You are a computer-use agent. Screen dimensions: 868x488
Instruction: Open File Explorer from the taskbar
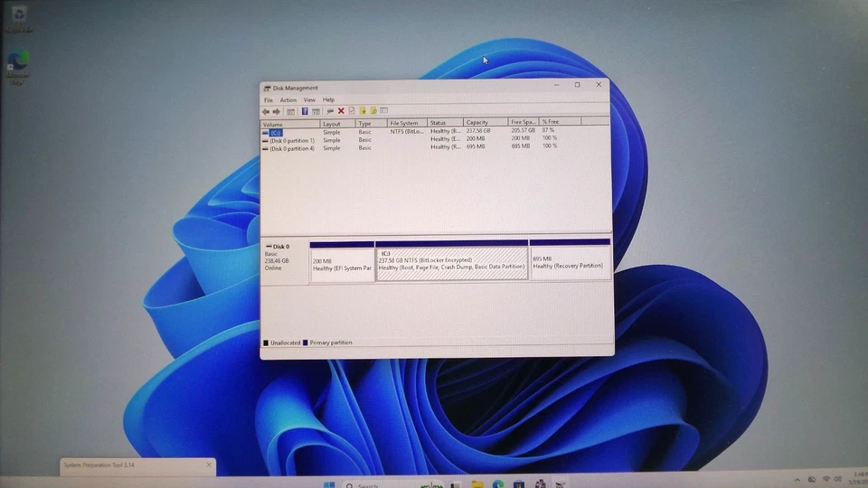(x=477, y=484)
